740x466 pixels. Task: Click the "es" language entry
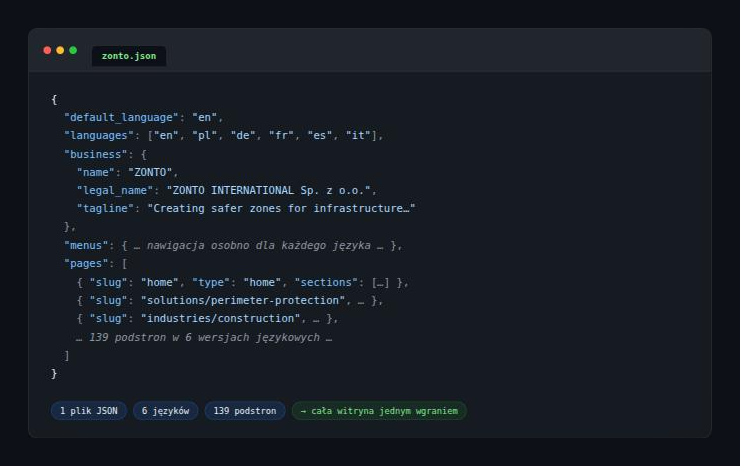pyautogui.click(x=320, y=136)
